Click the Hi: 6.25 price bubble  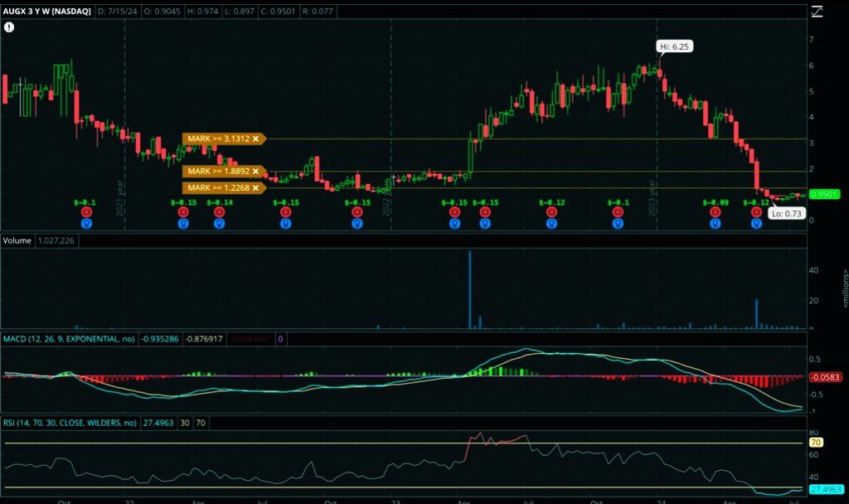click(x=674, y=46)
